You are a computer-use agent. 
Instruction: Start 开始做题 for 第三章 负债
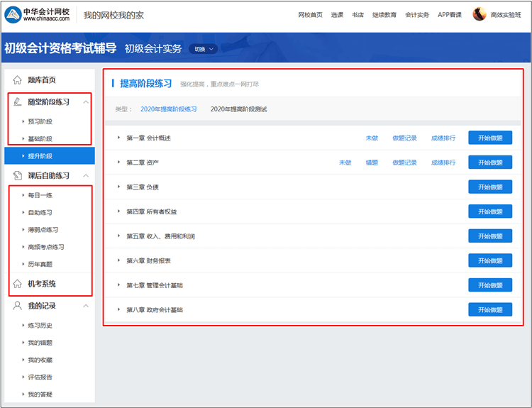coord(490,187)
